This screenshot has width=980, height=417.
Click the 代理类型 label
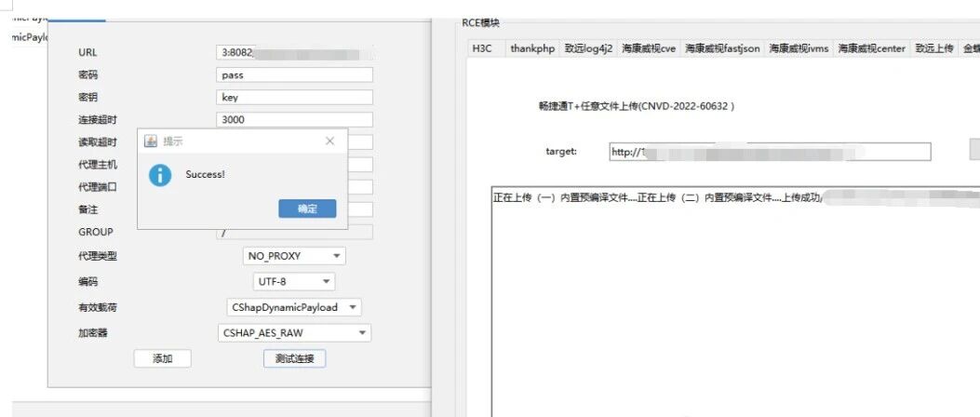pyautogui.click(x=98, y=256)
